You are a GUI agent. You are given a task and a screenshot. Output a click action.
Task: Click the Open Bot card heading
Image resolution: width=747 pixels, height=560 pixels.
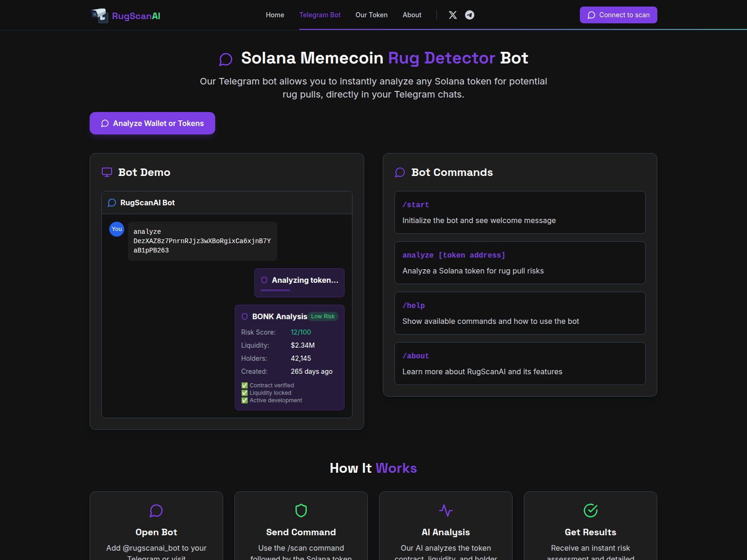coord(156,532)
